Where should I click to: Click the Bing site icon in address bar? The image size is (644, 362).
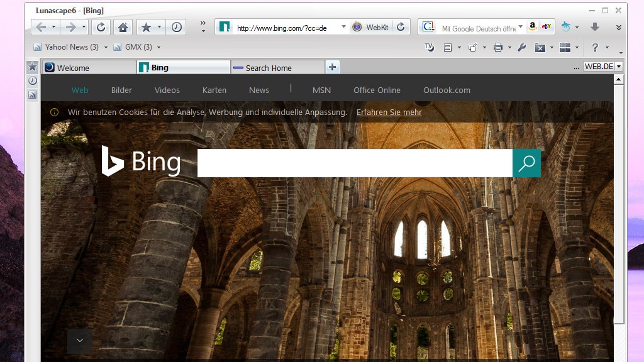point(225,27)
